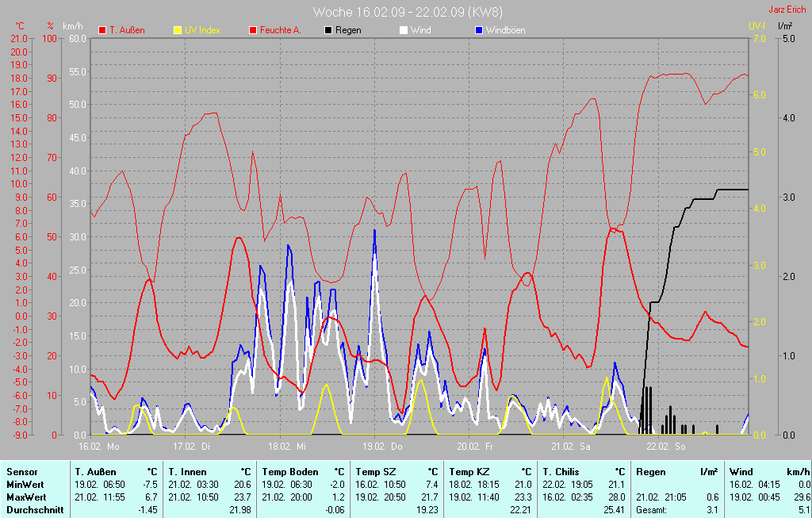The height and width of the screenshot is (518, 812).
Task: Click the red T. Außen legend swatch
Action: [102, 31]
